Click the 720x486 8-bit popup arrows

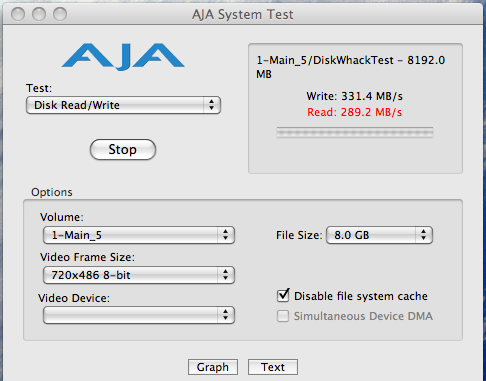(x=226, y=275)
